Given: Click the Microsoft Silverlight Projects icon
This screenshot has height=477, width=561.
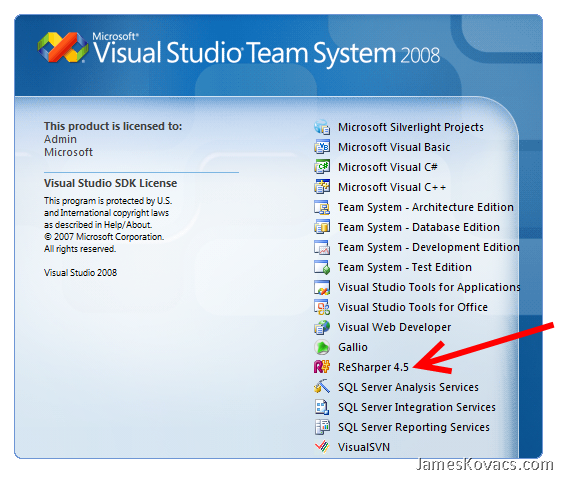Looking at the screenshot, I should point(322,127).
